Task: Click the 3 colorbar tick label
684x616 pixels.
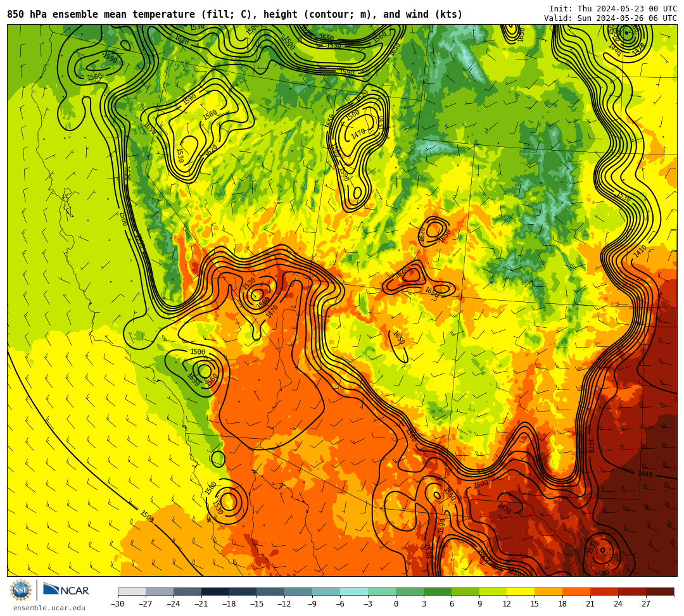Action: click(424, 604)
